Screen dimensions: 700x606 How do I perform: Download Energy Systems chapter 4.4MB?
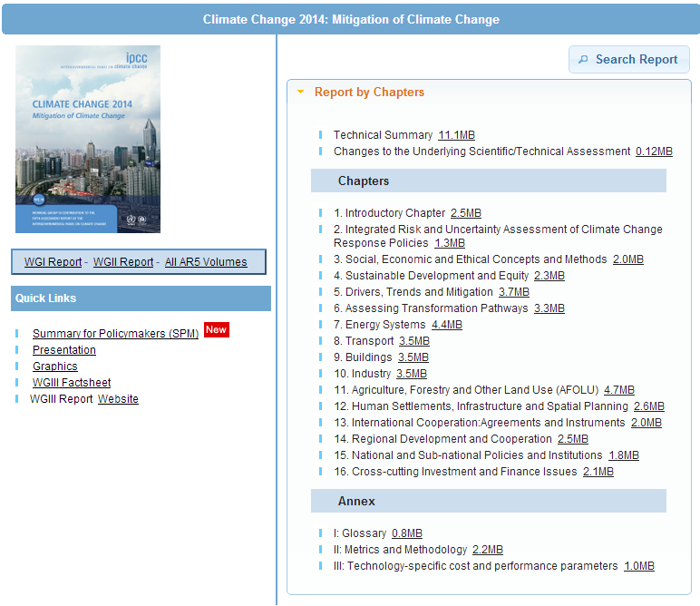(447, 325)
